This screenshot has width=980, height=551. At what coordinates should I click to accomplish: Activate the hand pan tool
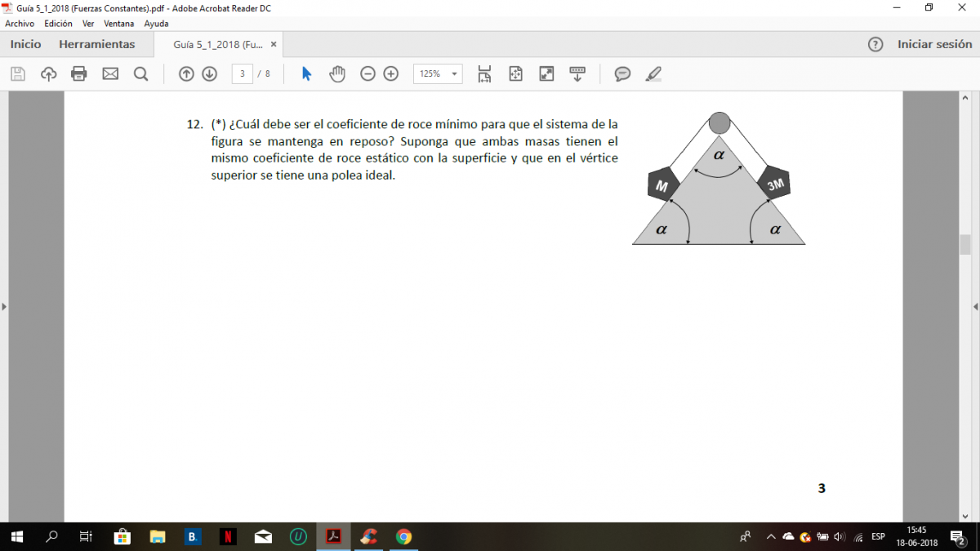click(x=337, y=74)
